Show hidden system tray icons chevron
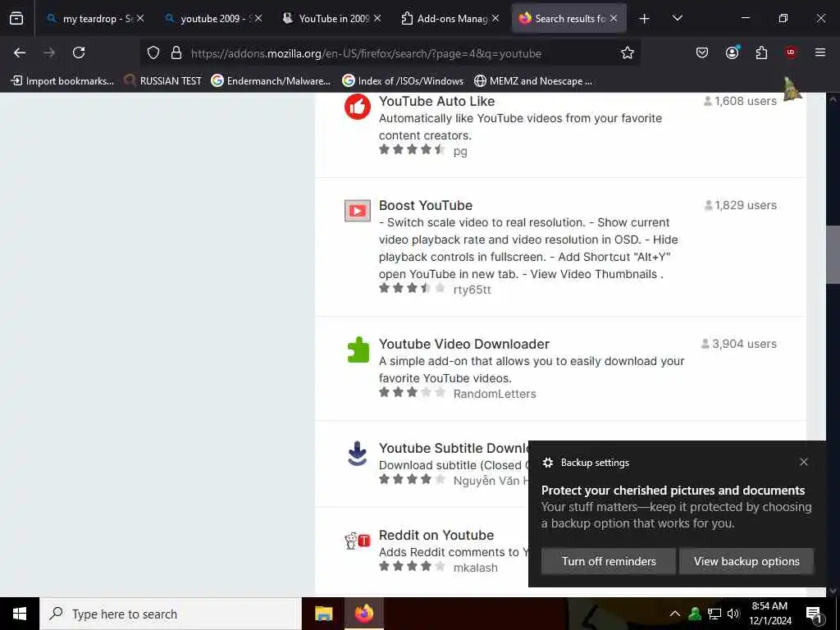840x630 pixels. click(x=675, y=614)
